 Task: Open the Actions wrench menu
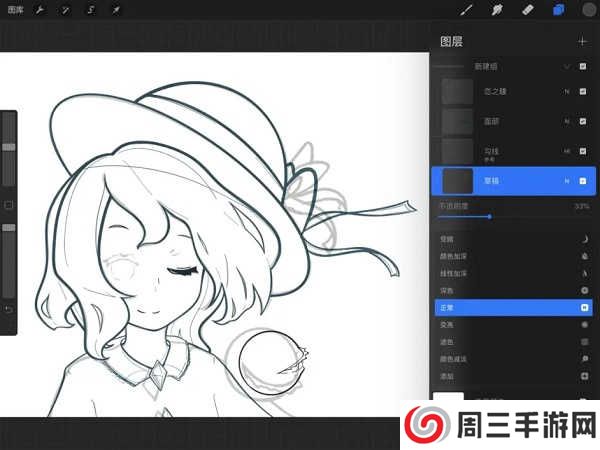[39, 10]
